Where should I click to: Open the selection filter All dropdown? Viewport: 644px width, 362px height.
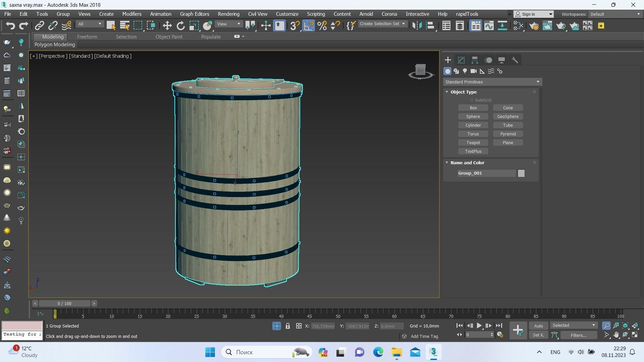[x=90, y=24]
